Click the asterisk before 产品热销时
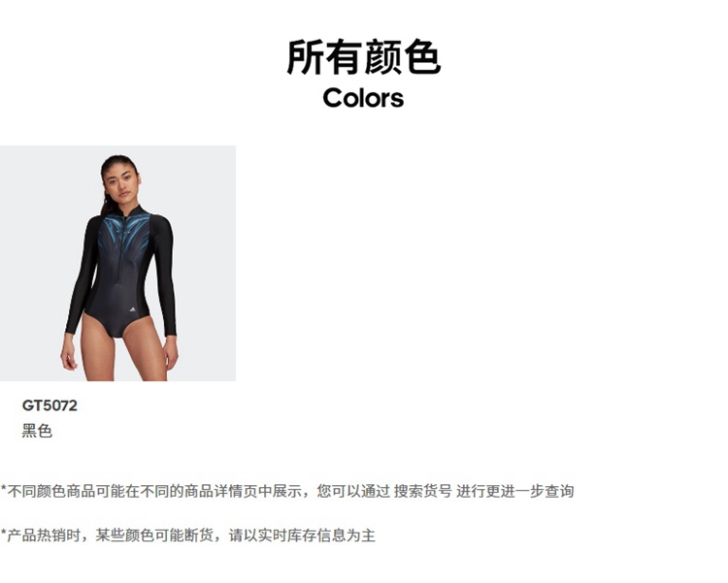This screenshot has width=728, height=583. (x=3, y=534)
